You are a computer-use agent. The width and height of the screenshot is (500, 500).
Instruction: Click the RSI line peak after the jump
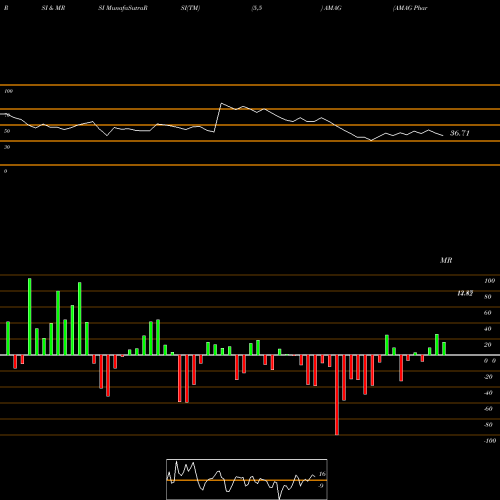221,103
